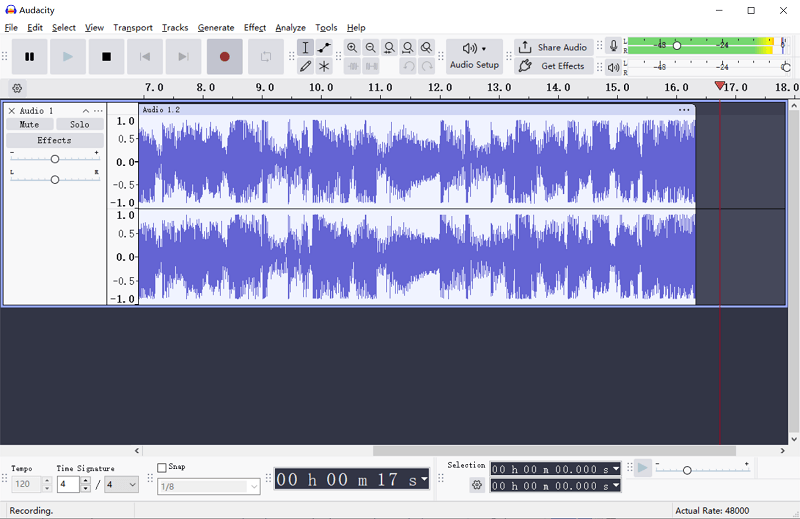
Task: Toggle the Loop button
Action: 266,57
